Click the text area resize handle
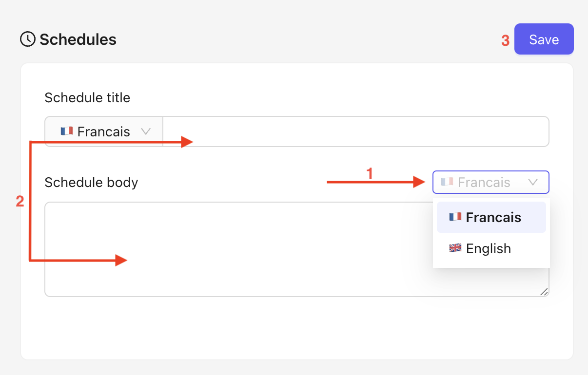The width and height of the screenshot is (588, 375). [x=544, y=292]
